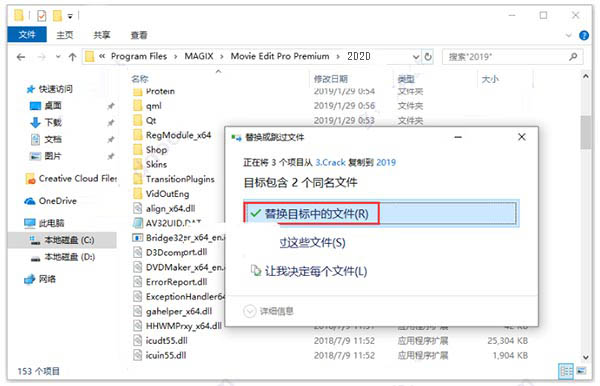Minimize the replace or skip dialog
The height and width of the screenshot is (386, 600).
pyautogui.click(x=458, y=137)
